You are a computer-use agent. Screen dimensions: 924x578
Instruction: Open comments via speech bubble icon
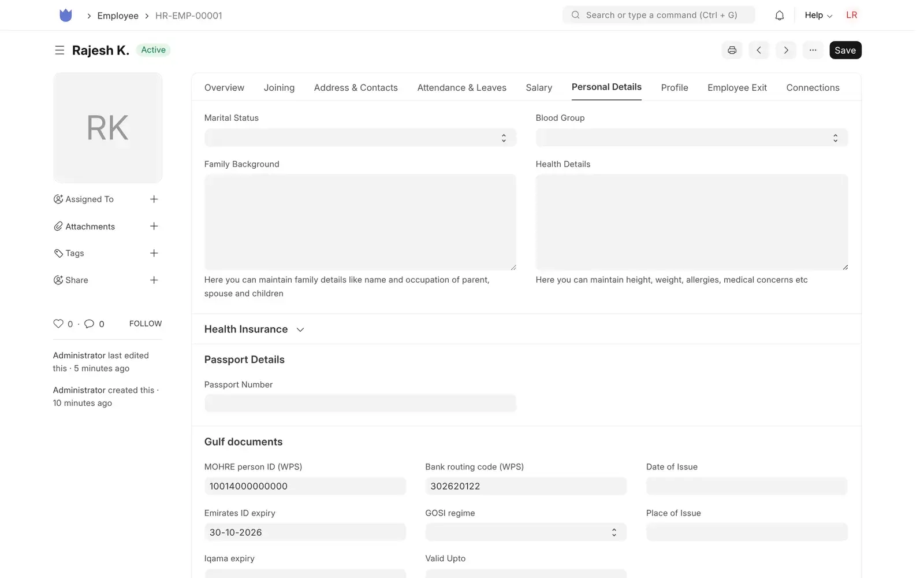(x=89, y=324)
